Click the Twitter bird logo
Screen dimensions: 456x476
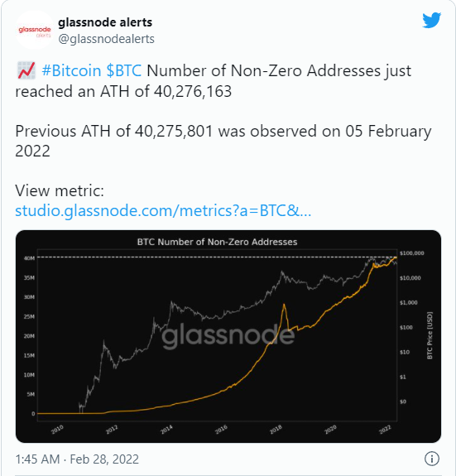click(431, 21)
